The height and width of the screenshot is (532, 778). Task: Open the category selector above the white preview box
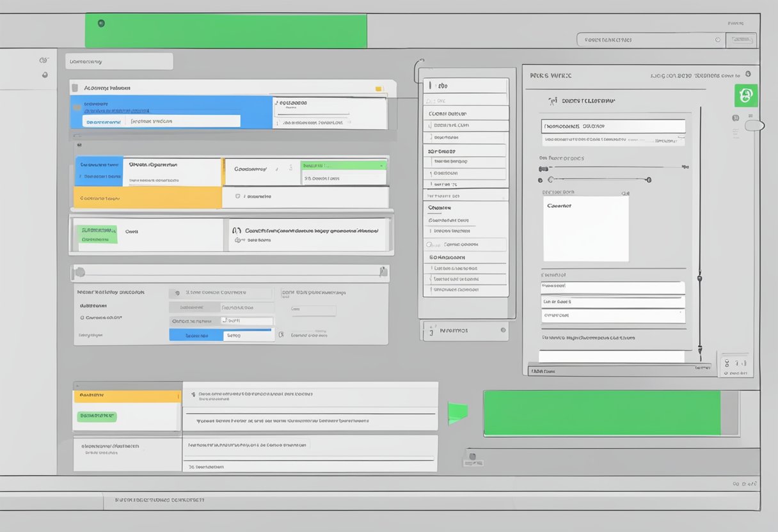coord(613,125)
